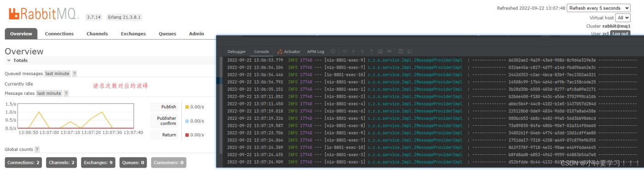The height and width of the screenshot is (170, 644).
Task: Click 'Erlang 21.3.8.1' version label
Action: click(x=124, y=17)
